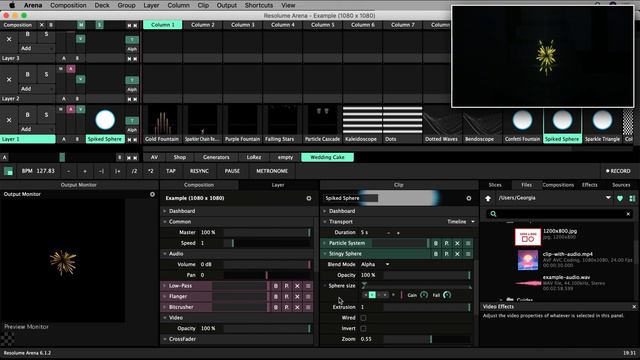The image size is (640, 360).
Task: Open presets for the Low-Pass effect
Action: point(287,286)
